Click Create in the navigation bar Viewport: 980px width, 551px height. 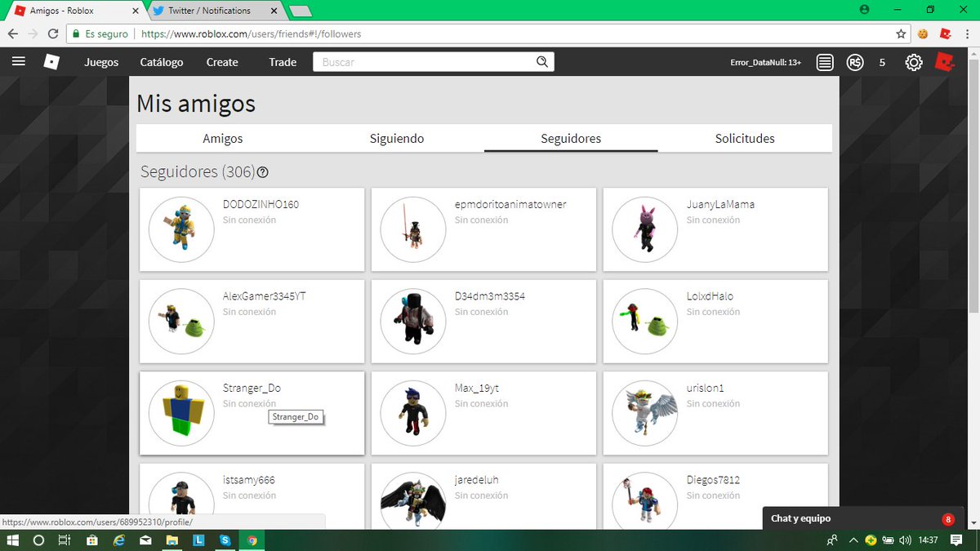coord(222,62)
